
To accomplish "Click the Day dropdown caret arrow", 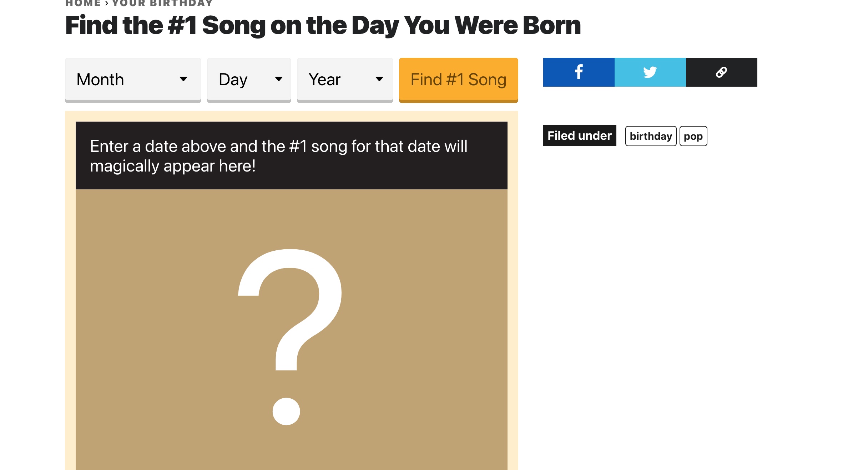I will pyautogui.click(x=279, y=79).
